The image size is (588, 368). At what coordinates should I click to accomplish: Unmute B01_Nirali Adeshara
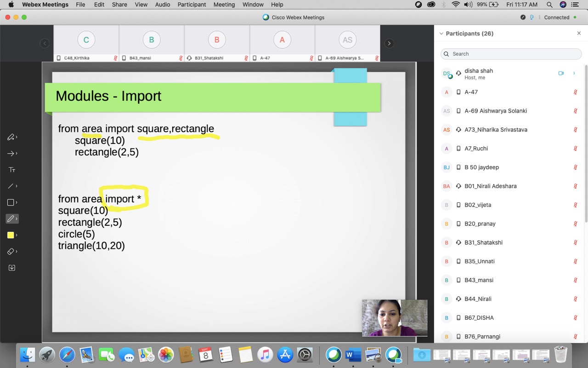pyautogui.click(x=575, y=186)
